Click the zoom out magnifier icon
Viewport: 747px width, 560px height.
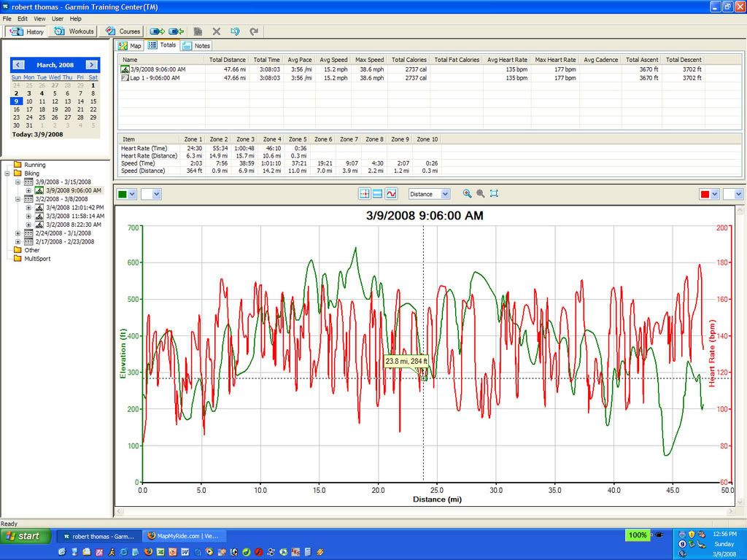pyautogui.click(x=481, y=193)
